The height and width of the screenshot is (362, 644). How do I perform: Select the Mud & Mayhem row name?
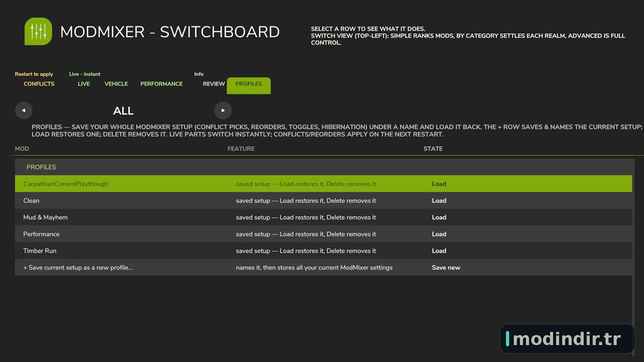[45, 217]
